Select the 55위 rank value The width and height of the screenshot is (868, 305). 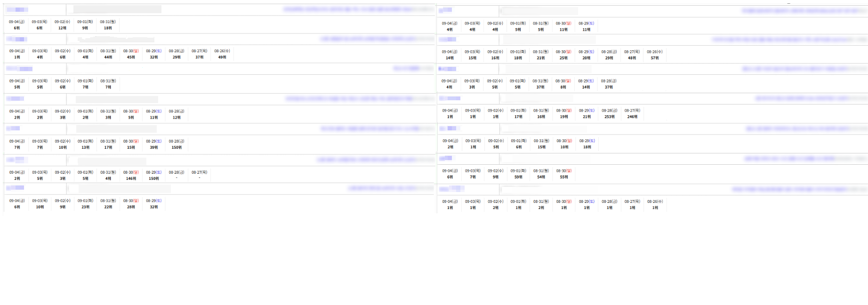coord(564,177)
